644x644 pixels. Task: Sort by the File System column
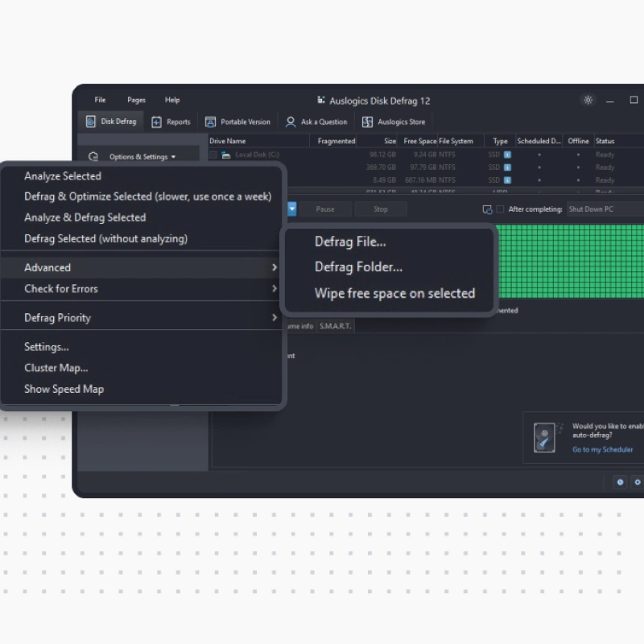coord(460,141)
